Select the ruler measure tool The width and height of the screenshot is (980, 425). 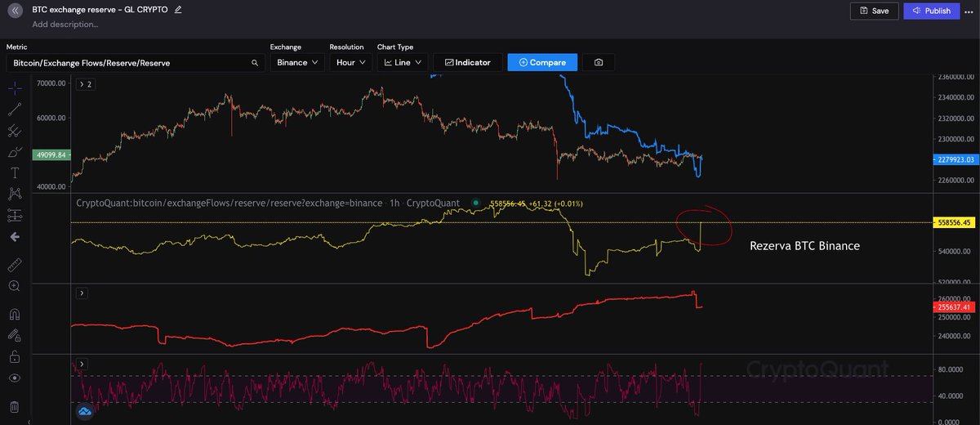15,266
